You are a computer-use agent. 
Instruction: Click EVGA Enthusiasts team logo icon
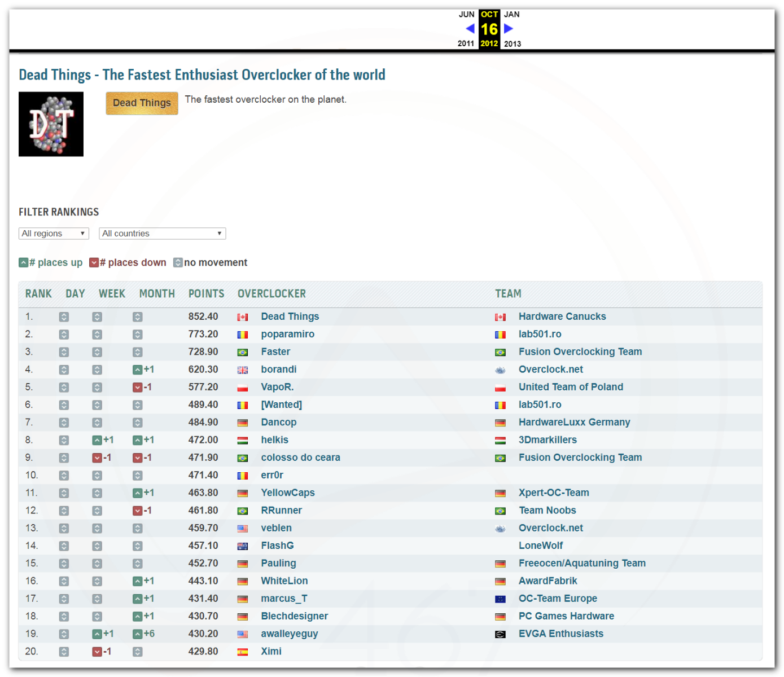point(500,634)
